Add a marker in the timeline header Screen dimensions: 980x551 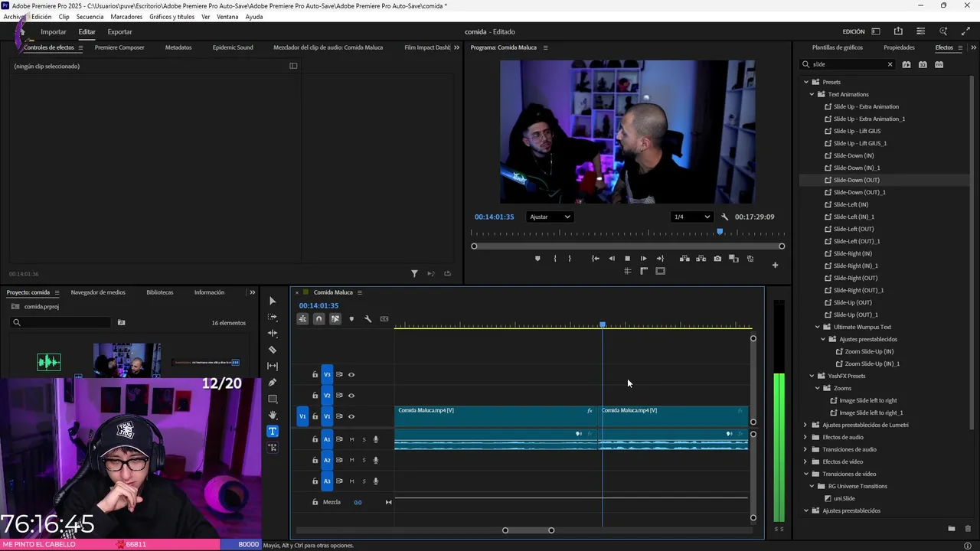point(351,319)
